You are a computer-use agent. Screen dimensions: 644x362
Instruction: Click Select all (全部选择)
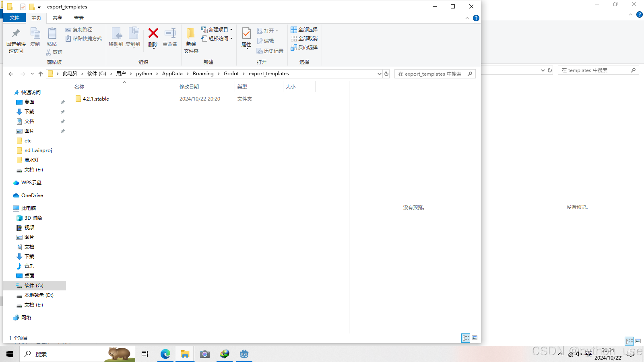304,30
